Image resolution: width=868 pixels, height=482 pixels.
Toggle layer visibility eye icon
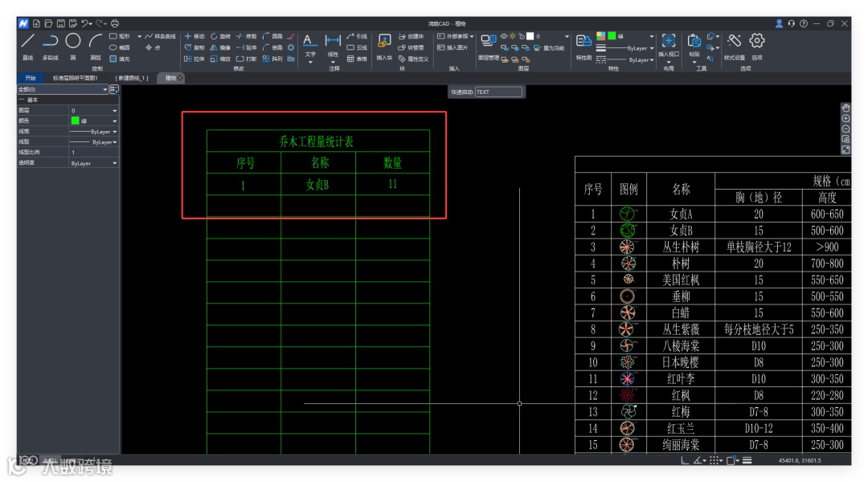click(504, 36)
